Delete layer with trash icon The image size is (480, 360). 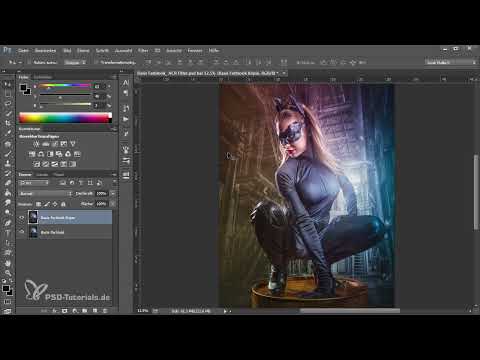(x=105, y=311)
